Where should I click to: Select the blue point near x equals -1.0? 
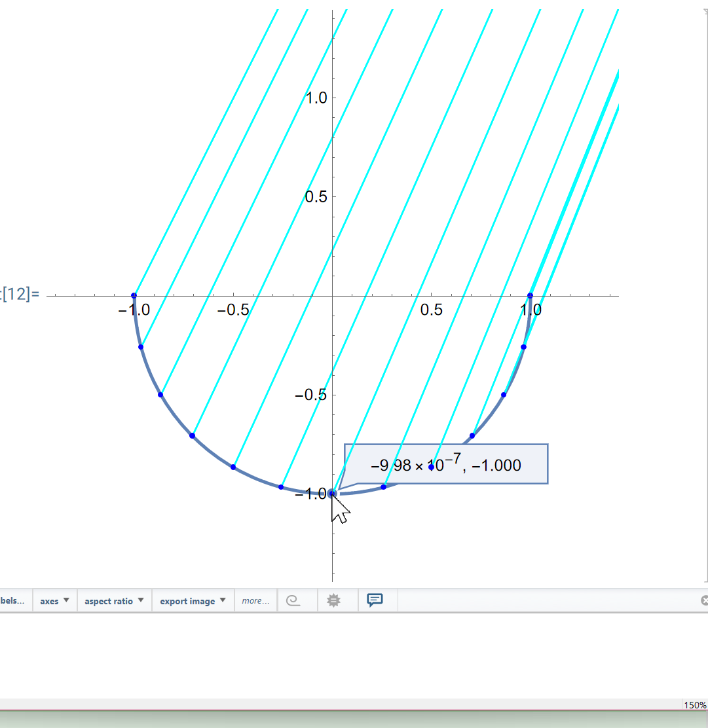[134, 296]
